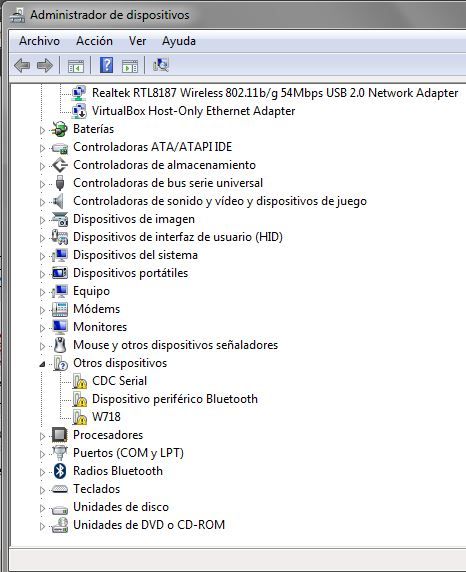Select Unidades de DVD o CD-ROM label

tap(149, 525)
